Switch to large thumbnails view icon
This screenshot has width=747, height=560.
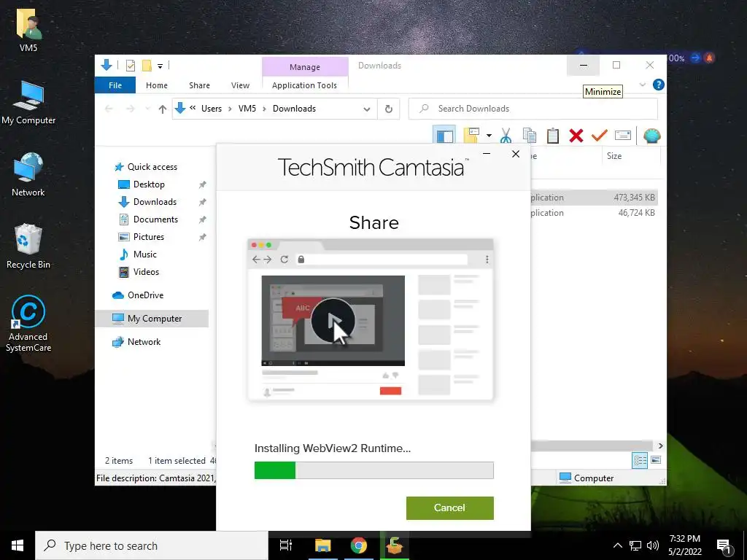[656, 460]
